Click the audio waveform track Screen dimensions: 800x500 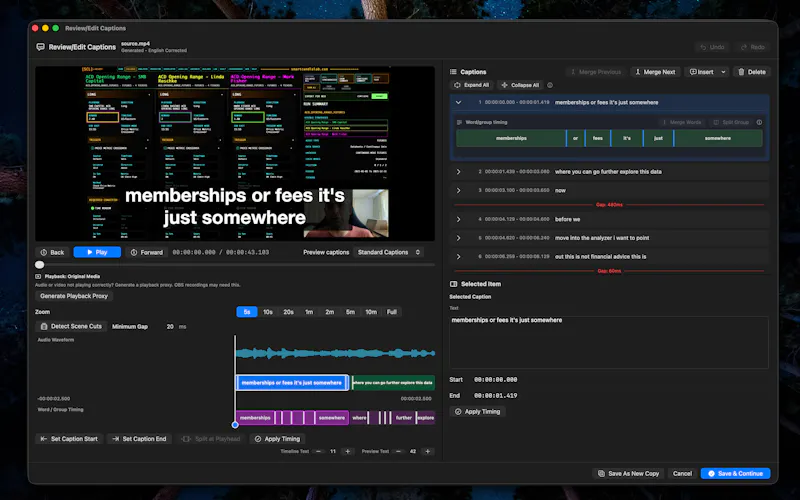[335, 353]
